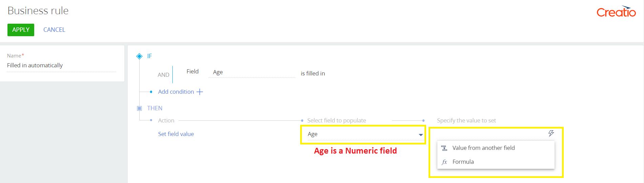Open the Select field to populate combo box
Screen dimensions: 644x183
pyautogui.click(x=363, y=134)
